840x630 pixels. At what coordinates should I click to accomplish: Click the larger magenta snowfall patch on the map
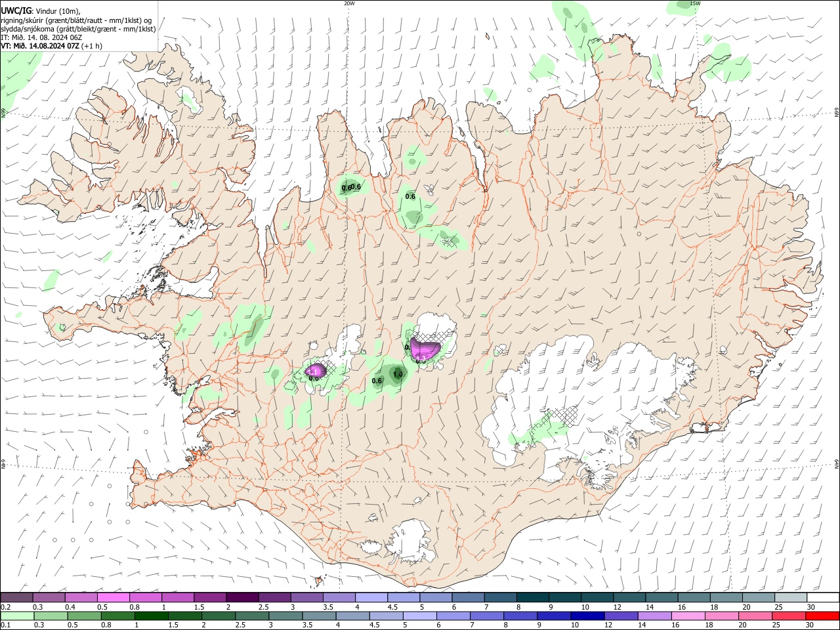(425, 348)
